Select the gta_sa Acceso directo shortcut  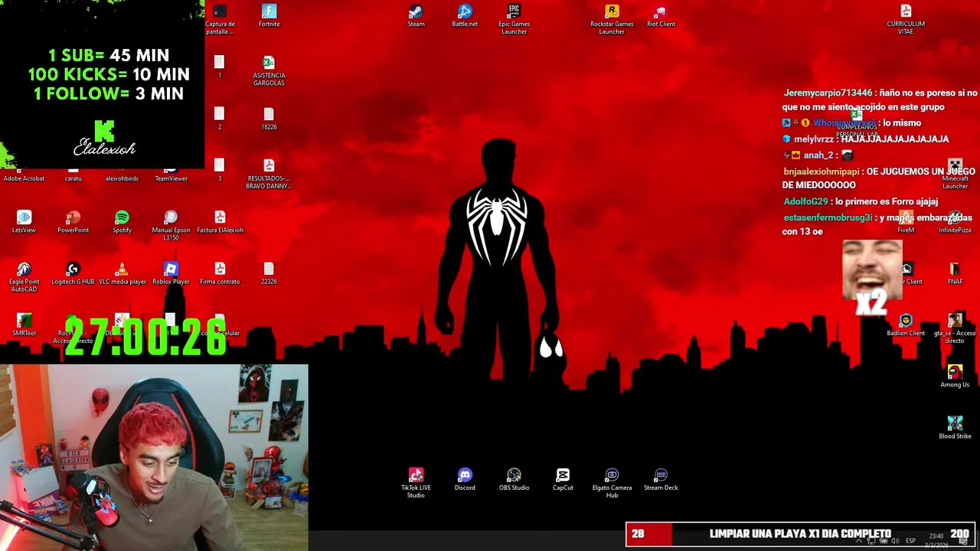[x=955, y=328]
